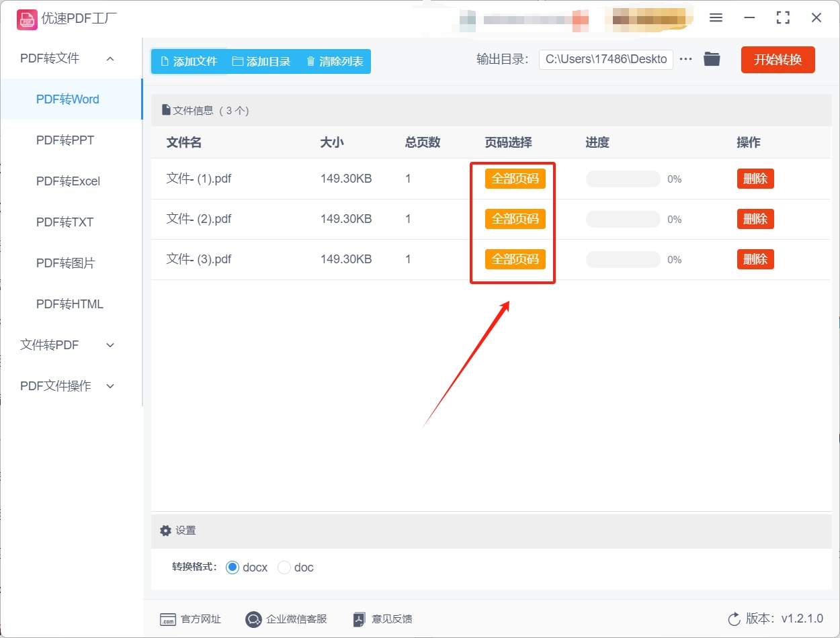Click the 添加目录 folder toolbar icon
840x638 pixels.
(x=237, y=60)
